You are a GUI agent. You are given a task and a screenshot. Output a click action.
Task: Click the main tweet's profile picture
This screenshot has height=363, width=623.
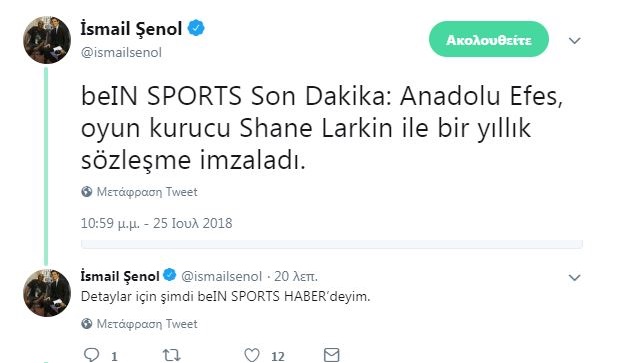coord(47,40)
